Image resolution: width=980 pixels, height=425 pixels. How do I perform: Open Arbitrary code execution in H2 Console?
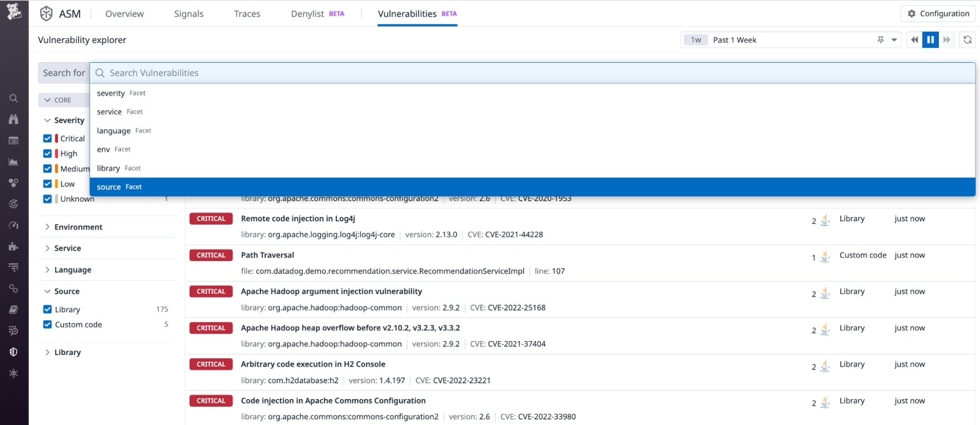tap(313, 364)
